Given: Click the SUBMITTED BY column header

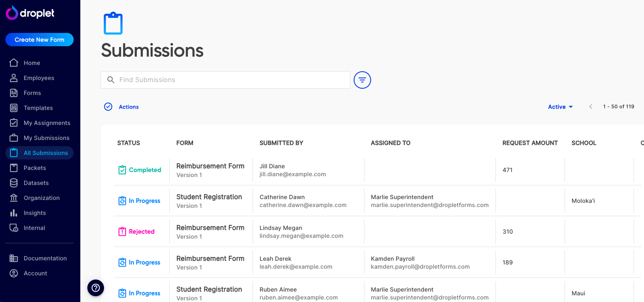Looking at the screenshot, I should click(x=281, y=143).
